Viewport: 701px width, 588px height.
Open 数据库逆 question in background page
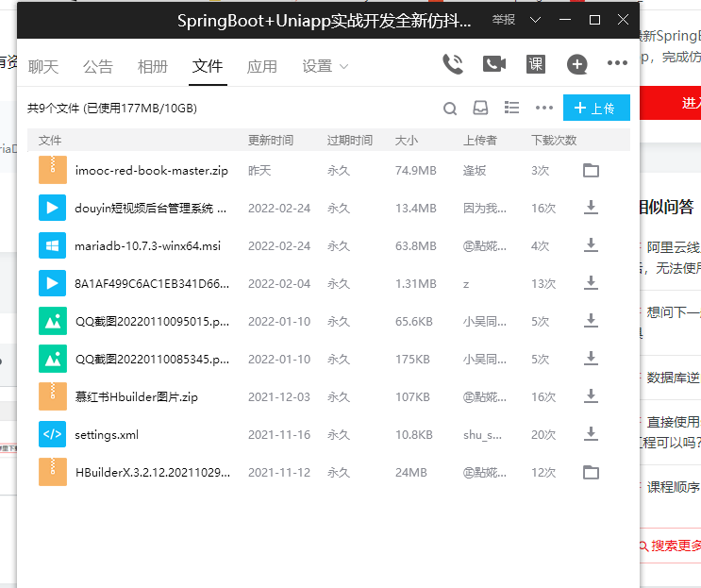pyautogui.click(x=673, y=378)
